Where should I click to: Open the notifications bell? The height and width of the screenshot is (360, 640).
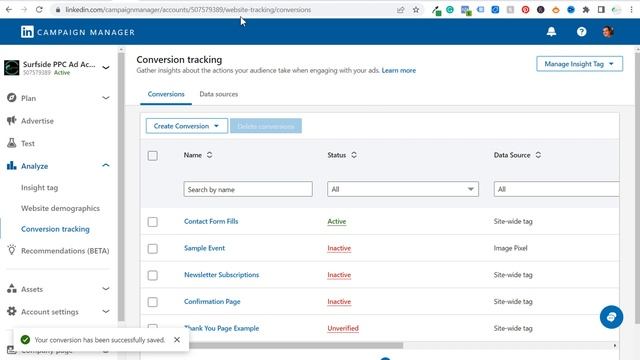pos(551,32)
